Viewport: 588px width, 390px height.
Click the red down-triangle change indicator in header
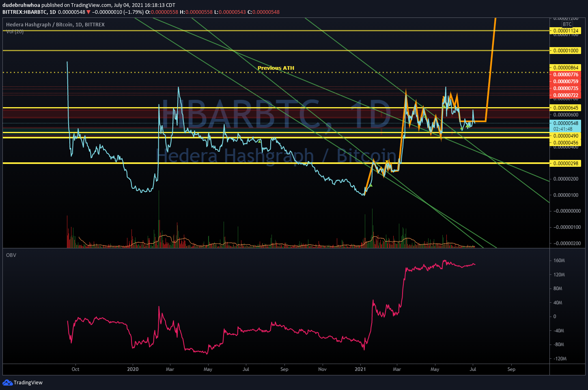tap(88, 12)
